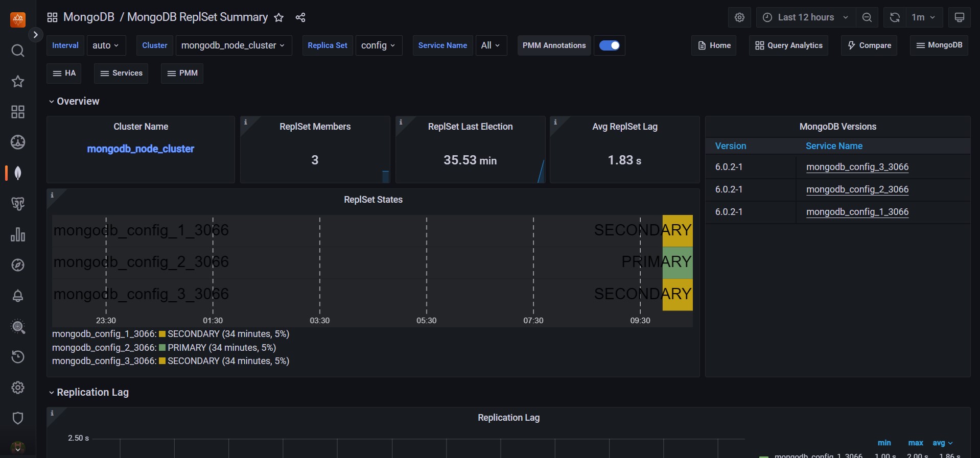This screenshot has height=458, width=980.
Task: Click yellow SECONDARY swatch for mongodb_config_1_3066 legend
Action: tap(162, 334)
